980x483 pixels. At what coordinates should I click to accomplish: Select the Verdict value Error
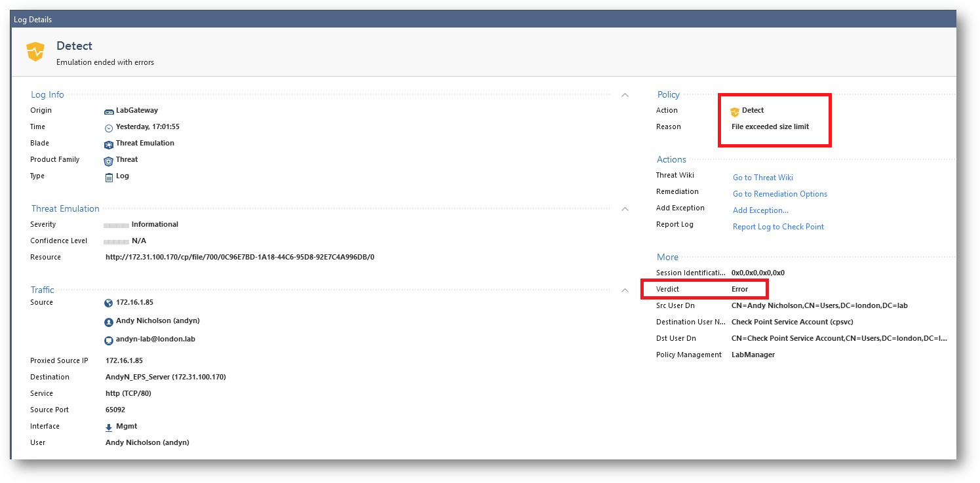pos(739,289)
